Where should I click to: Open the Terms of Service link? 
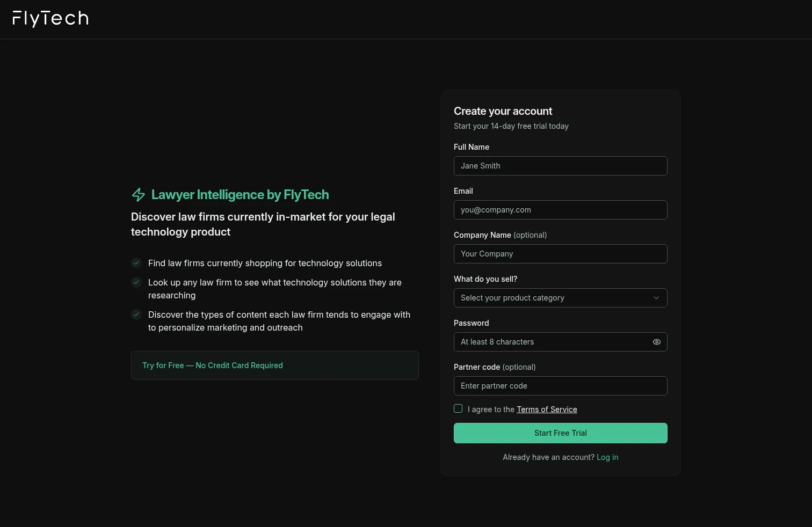pyautogui.click(x=547, y=409)
